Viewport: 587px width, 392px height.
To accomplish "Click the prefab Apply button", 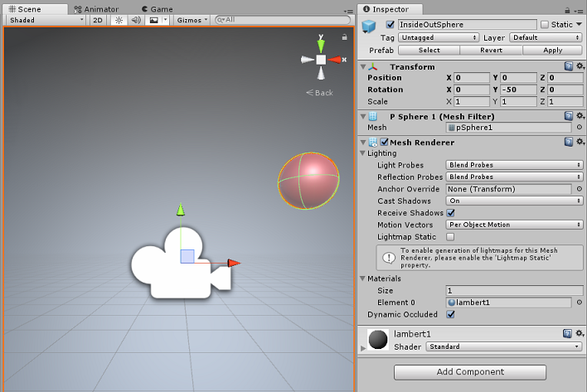I will [552, 50].
